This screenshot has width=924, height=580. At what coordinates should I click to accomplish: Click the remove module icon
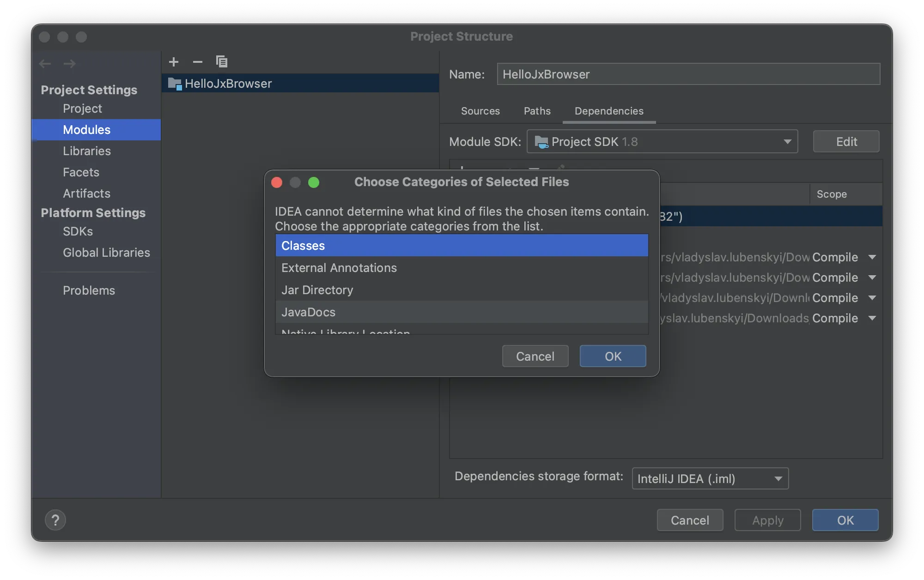pos(196,61)
